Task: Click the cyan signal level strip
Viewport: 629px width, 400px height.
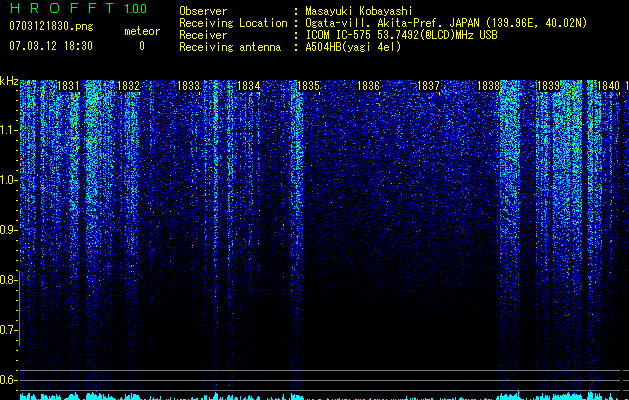Action: click(320, 396)
